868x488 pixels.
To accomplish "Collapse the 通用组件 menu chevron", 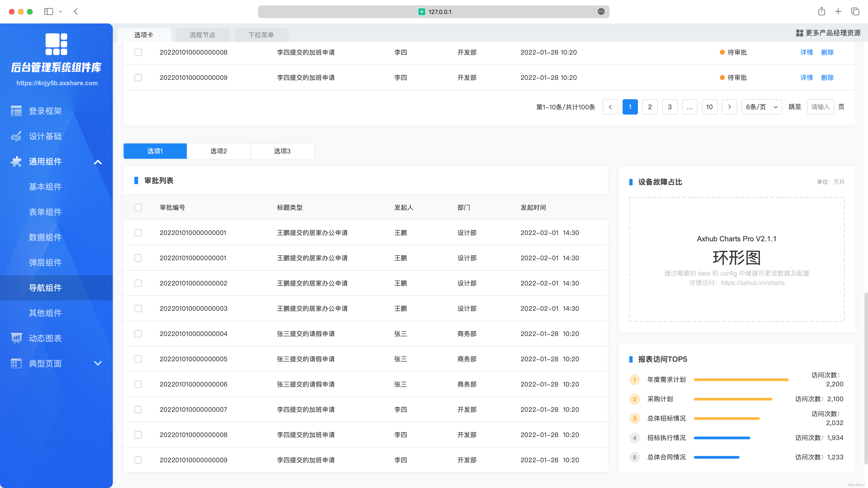I will [x=98, y=162].
